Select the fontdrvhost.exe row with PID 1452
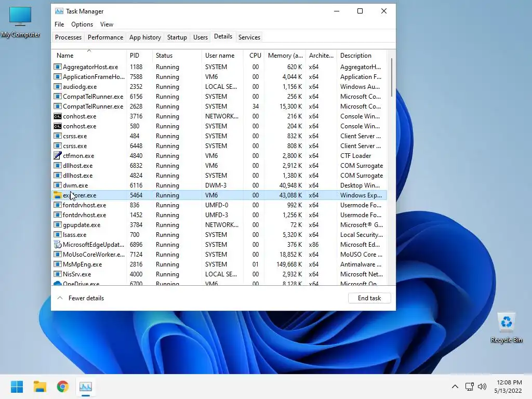Viewport: 532px width, 399px height. pos(219,215)
